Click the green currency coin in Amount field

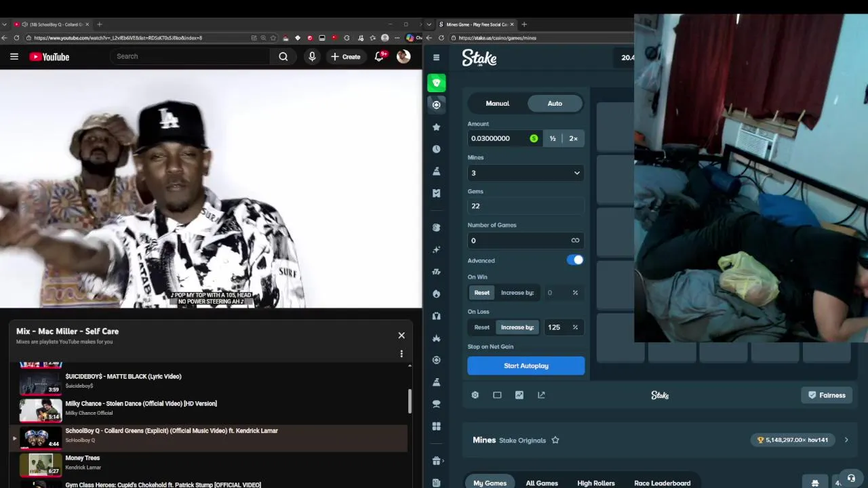pos(534,138)
